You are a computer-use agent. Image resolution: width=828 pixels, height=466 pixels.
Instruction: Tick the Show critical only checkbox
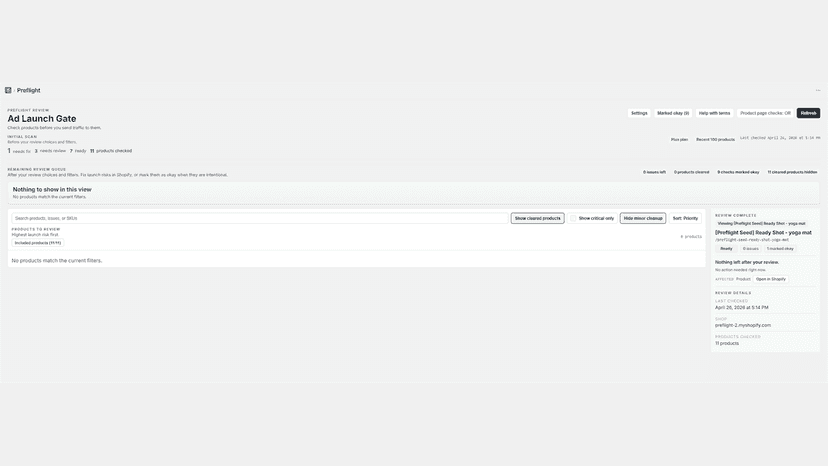click(573, 218)
